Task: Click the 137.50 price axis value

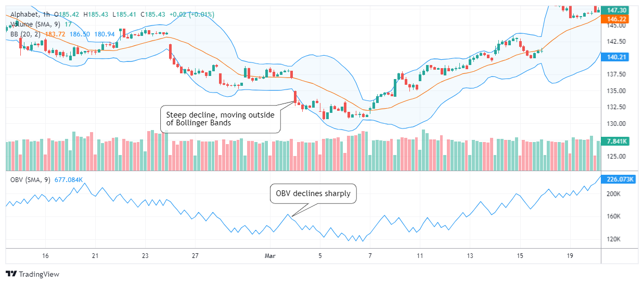Action: (x=615, y=74)
